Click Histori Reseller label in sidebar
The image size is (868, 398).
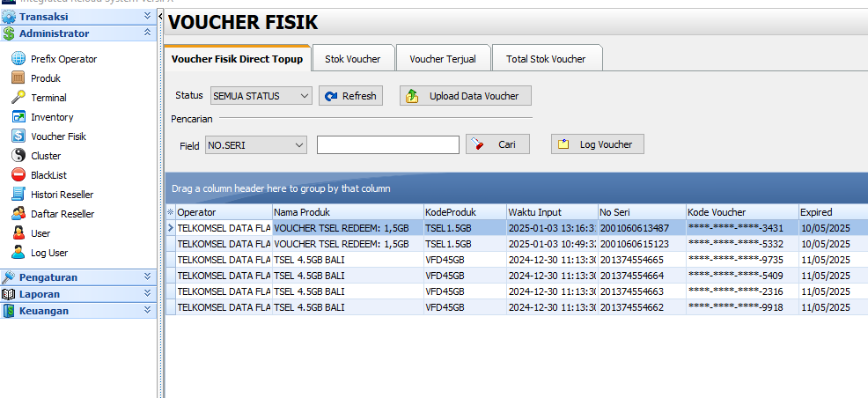click(62, 195)
